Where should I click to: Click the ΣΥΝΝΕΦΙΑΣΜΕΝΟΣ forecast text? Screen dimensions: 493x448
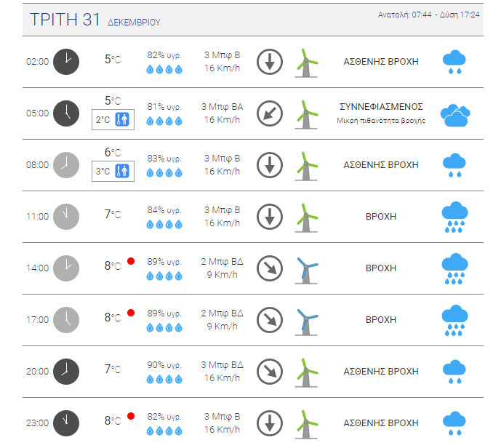click(381, 107)
